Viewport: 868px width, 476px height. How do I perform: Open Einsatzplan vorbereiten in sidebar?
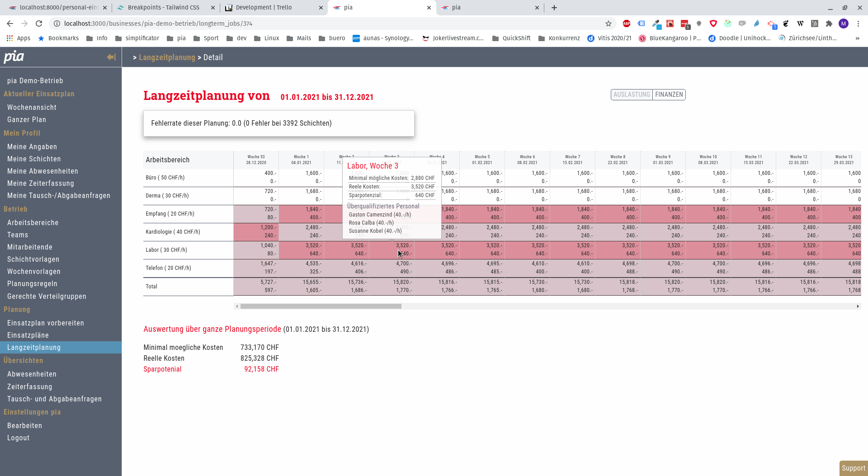pyautogui.click(x=46, y=323)
